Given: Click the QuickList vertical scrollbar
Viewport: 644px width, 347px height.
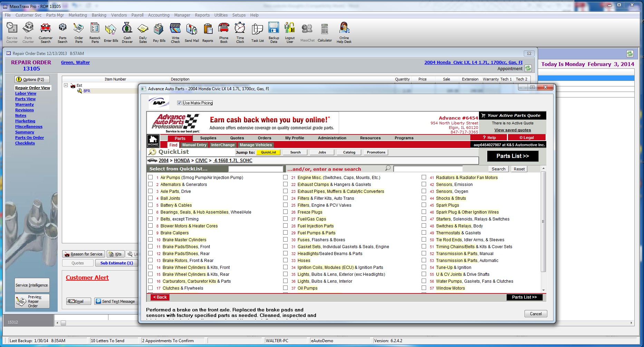Looking at the screenshot, I should point(543,228).
